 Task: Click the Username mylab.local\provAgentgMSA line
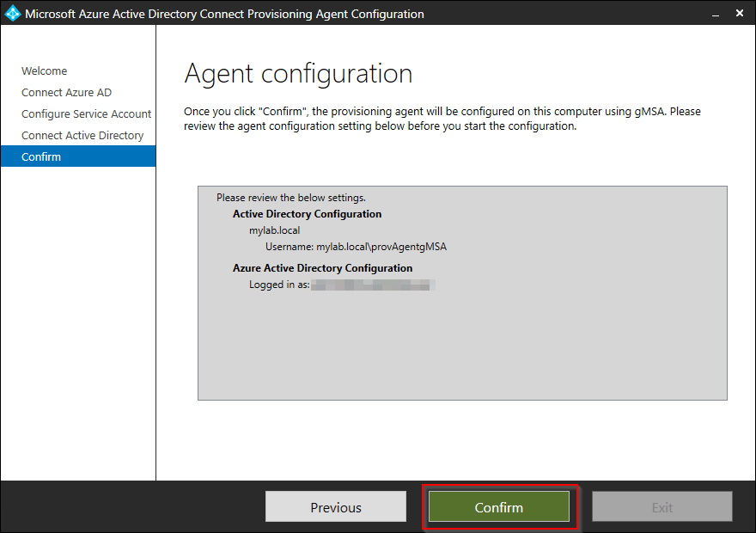click(356, 247)
